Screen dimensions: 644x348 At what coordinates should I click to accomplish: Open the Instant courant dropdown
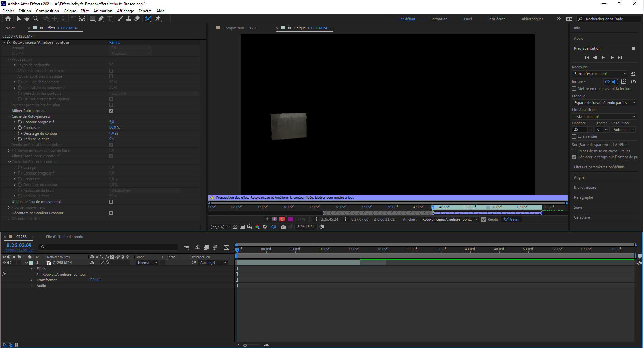(x=604, y=117)
